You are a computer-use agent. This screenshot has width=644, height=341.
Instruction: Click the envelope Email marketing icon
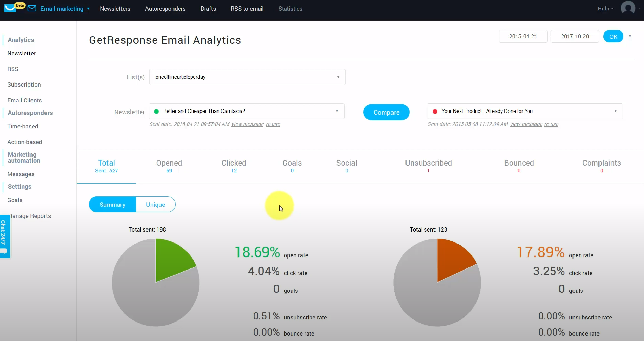click(32, 9)
